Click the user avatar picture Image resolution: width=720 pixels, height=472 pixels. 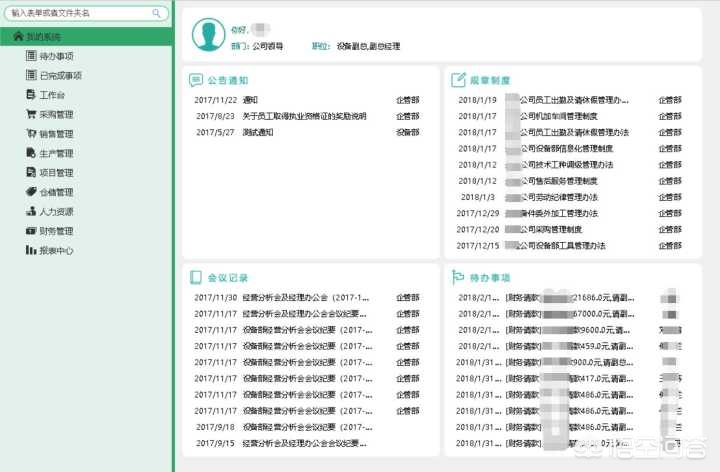point(208,34)
